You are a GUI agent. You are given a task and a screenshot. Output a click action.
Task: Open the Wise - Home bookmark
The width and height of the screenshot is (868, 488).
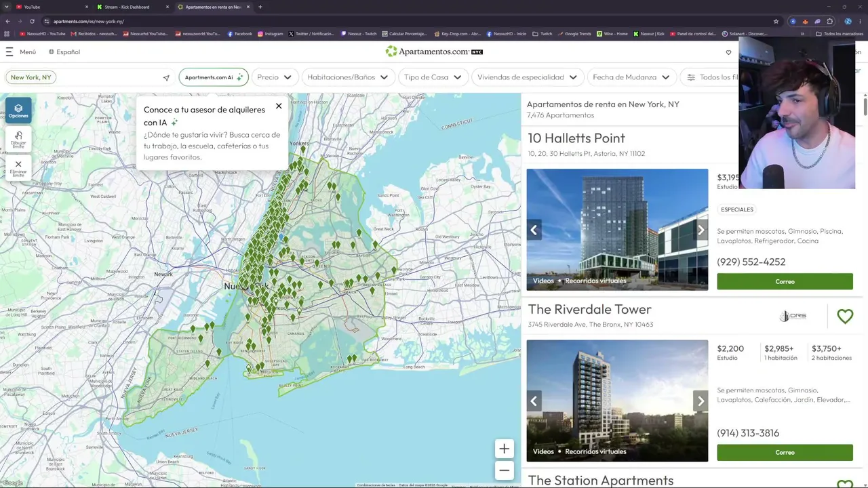(x=612, y=34)
